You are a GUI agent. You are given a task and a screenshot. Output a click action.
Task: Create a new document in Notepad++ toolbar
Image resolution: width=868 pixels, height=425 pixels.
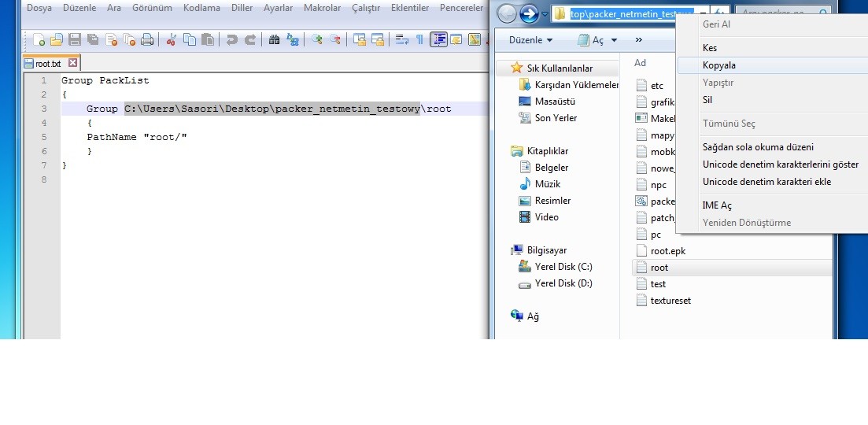[x=39, y=39]
